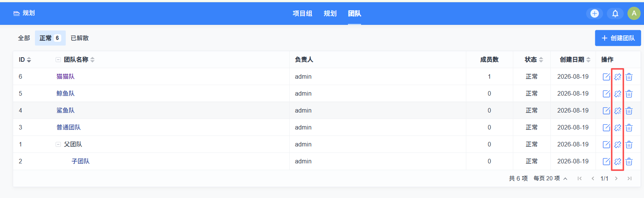The image size is (644, 198).
Task: Collapse all rows via 团队名称 header toggle
Action: pyautogui.click(x=58, y=59)
